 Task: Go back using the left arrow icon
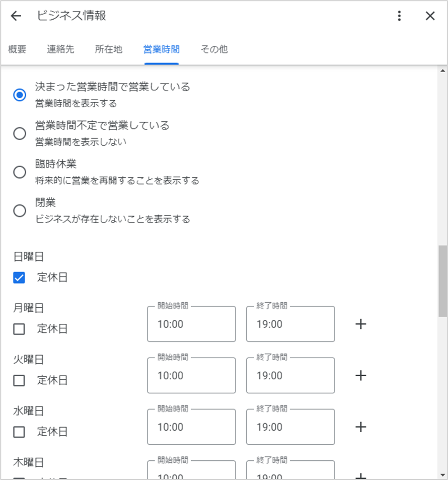point(16,16)
